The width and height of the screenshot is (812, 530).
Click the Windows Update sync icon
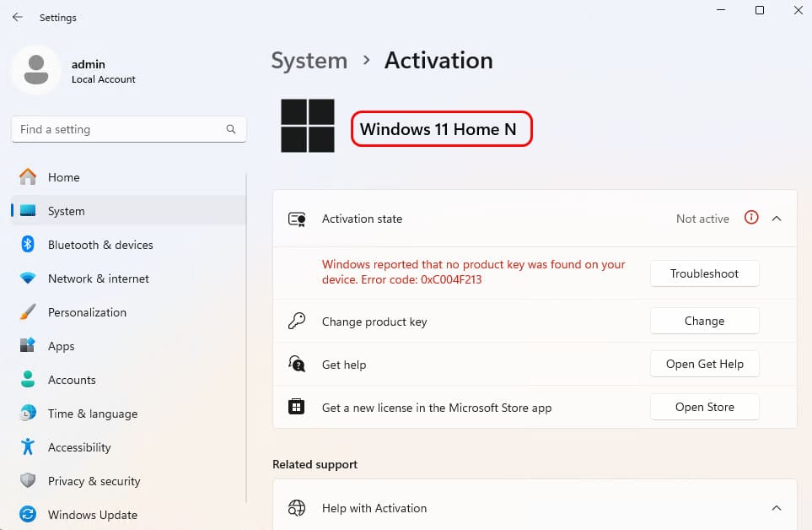[28, 515]
